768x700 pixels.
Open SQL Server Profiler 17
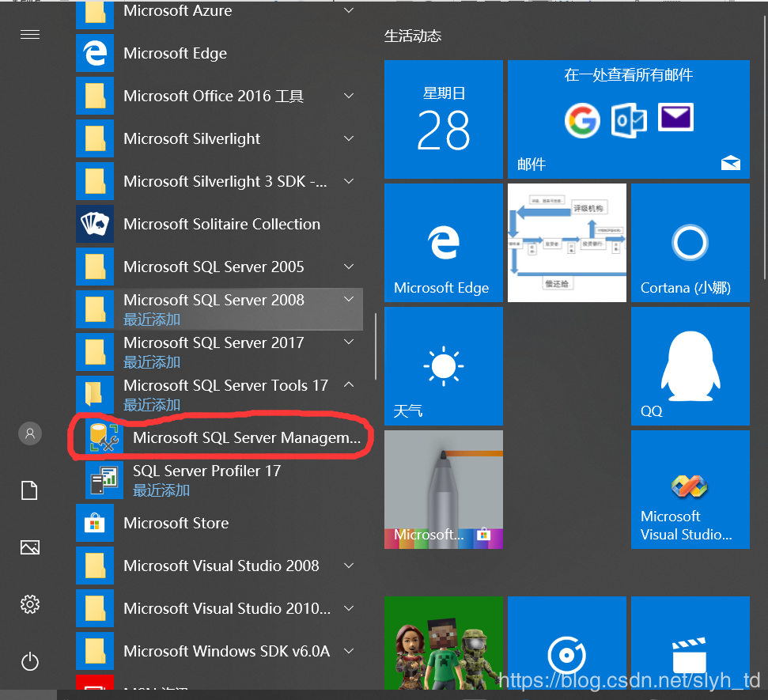pyautogui.click(x=206, y=471)
